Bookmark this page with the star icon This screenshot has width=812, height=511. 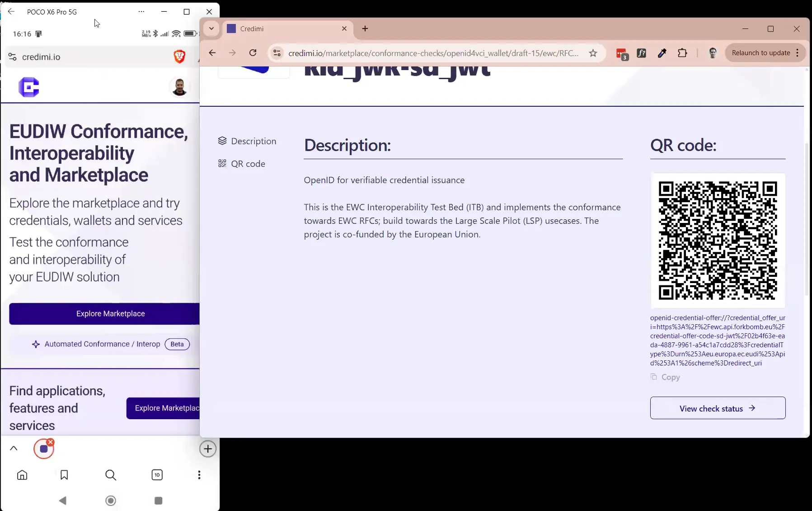[593, 53]
